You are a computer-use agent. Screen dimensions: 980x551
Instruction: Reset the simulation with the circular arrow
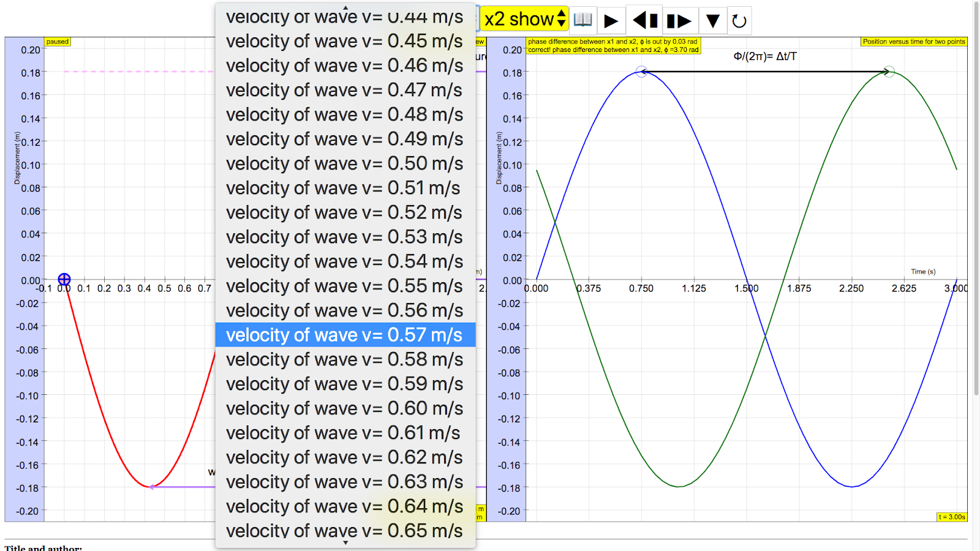(739, 21)
